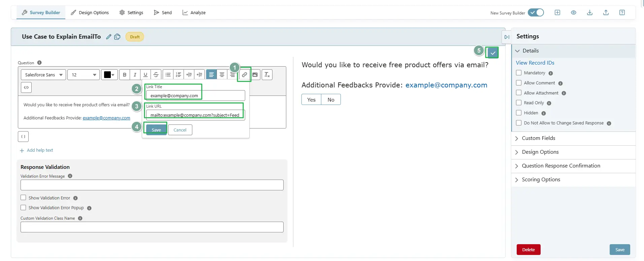This screenshot has width=644, height=261.
Task: Click the add new plus-square icon
Action: point(557,12)
